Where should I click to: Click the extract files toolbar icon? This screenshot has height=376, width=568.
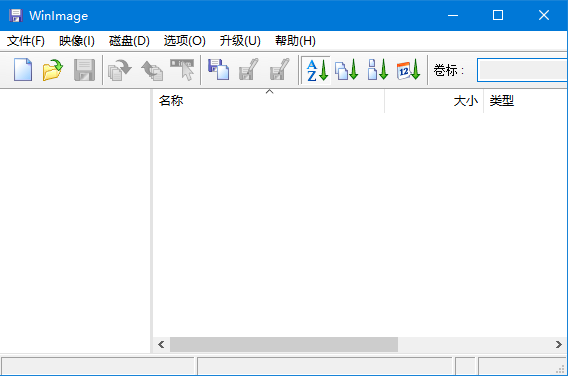point(120,70)
